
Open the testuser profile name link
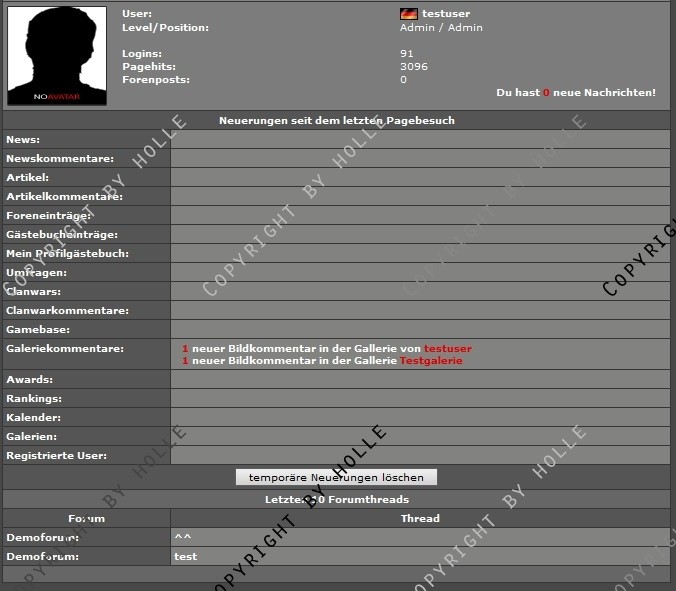point(446,14)
